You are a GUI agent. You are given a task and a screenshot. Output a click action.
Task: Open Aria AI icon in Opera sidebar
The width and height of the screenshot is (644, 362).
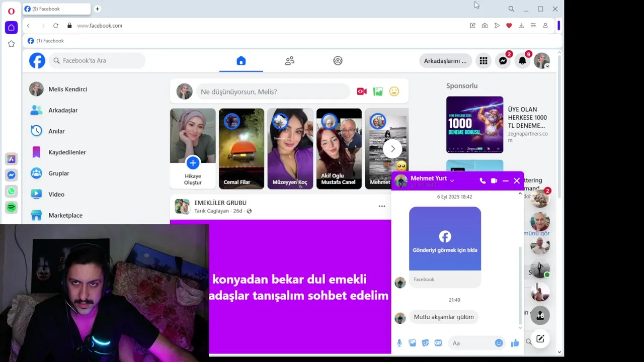[x=11, y=159]
